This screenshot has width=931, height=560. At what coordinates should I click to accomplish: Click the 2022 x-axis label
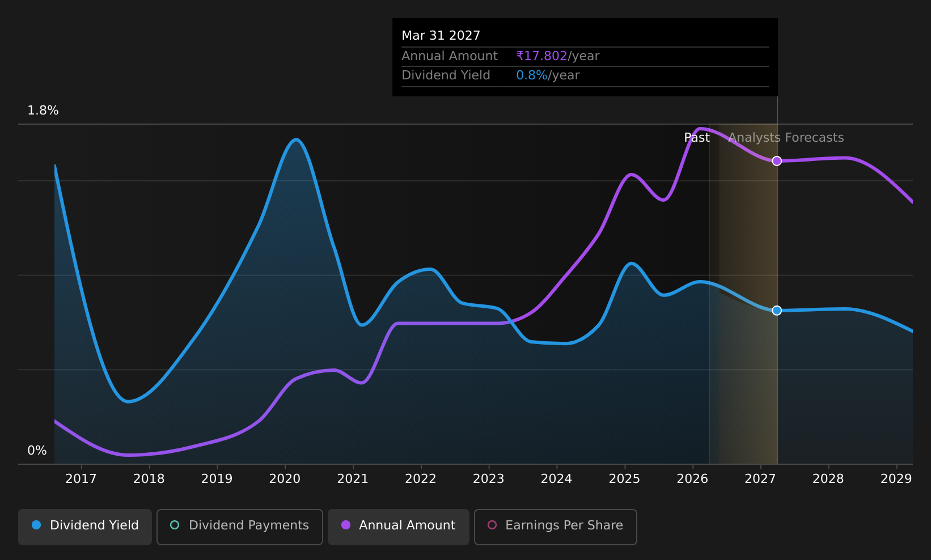pyautogui.click(x=421, y=479)
